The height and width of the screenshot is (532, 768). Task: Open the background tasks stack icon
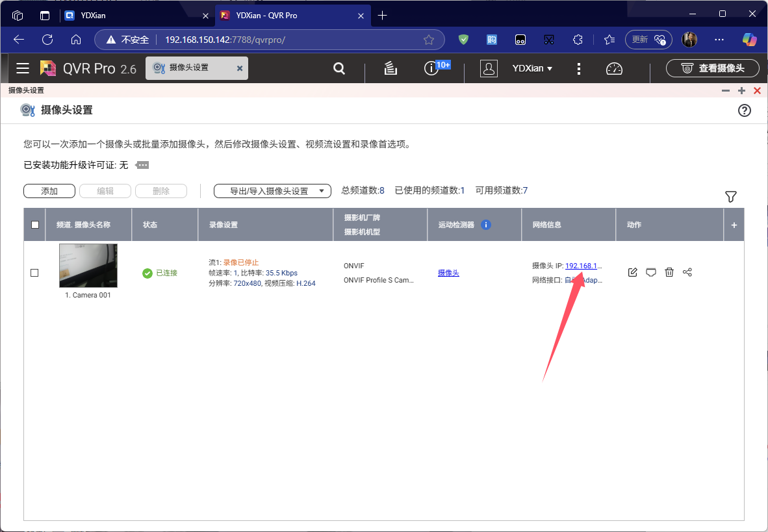[390, 69]
